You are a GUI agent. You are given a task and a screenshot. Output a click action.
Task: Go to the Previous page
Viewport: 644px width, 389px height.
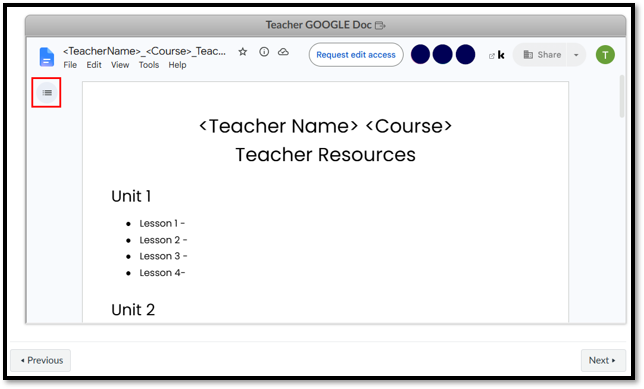40,360
